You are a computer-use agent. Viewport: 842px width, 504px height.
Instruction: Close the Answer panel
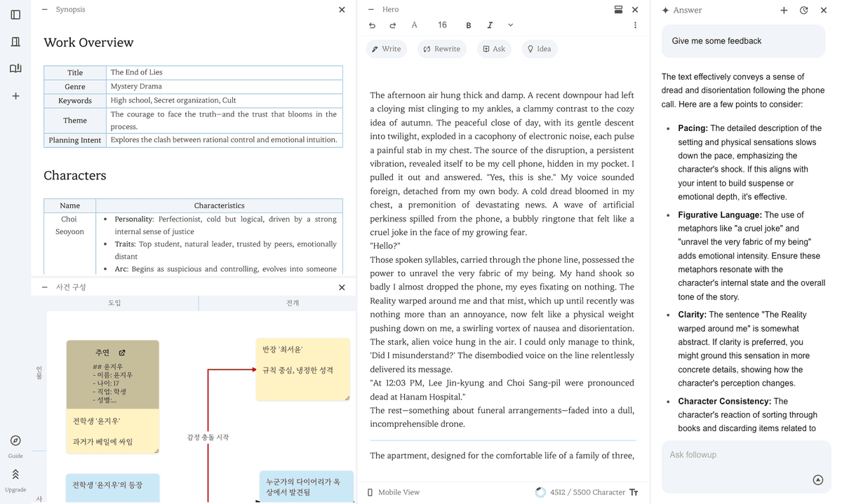[x=824, y=11]
